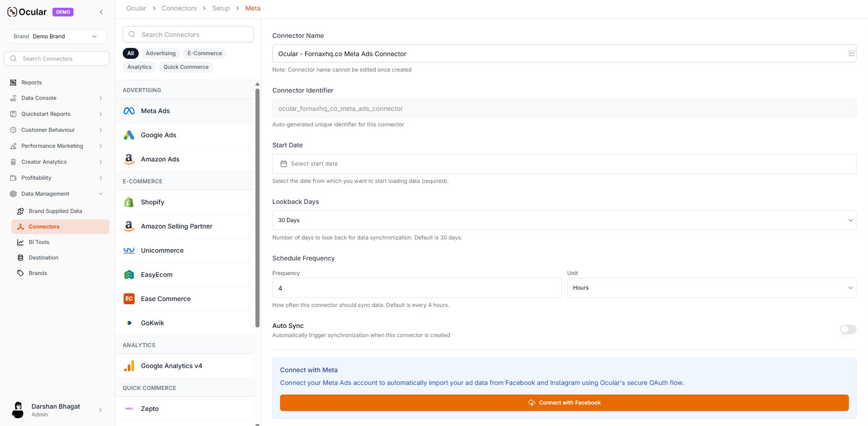Focus the sidebar Search Connectors field

coord(57,58)
